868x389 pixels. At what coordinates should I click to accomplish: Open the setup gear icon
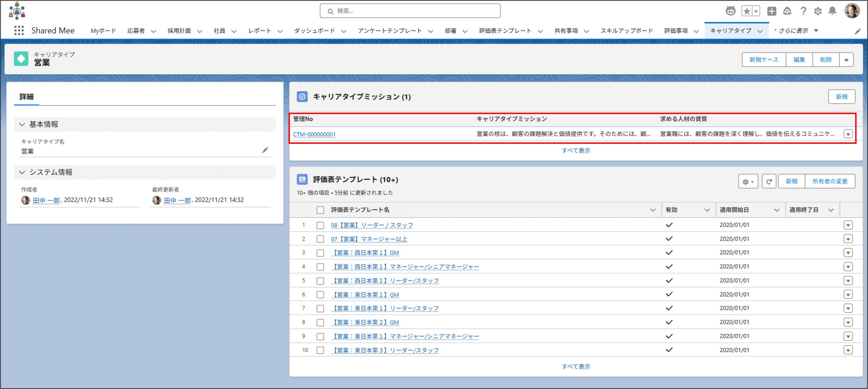(x=817, y=11)
